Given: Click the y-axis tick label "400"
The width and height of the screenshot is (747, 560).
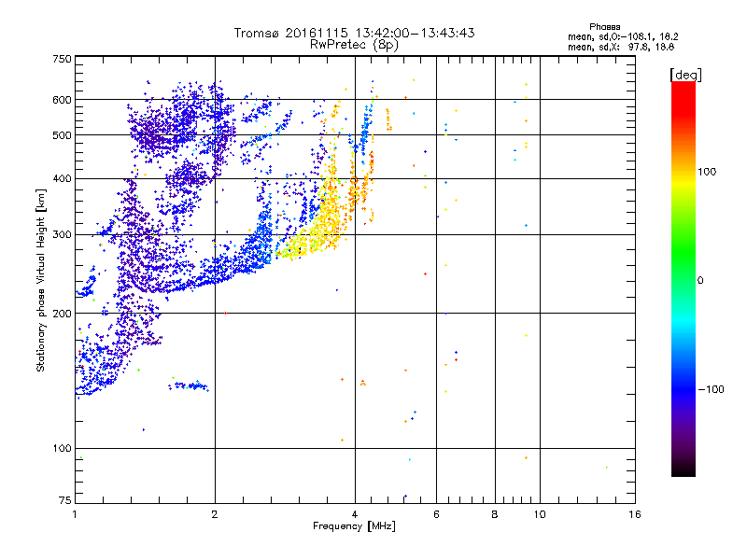Looking at the screenshot, I should click(62, 179).
